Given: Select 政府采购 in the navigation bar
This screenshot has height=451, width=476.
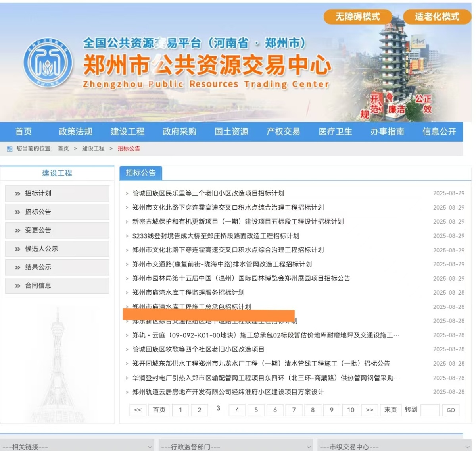Looking at the screenshot, I should 179,132.
